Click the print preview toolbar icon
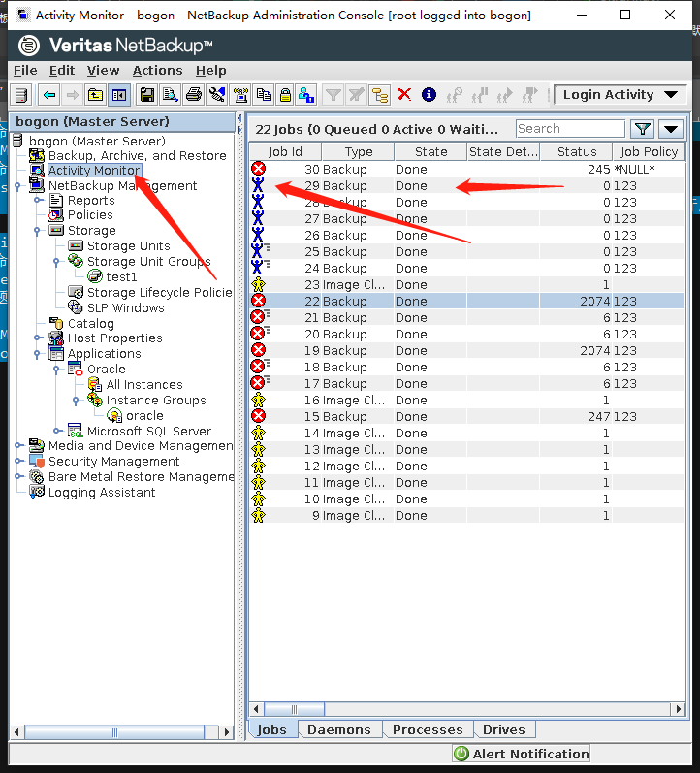The image size is (700, 773). [171, 95]
